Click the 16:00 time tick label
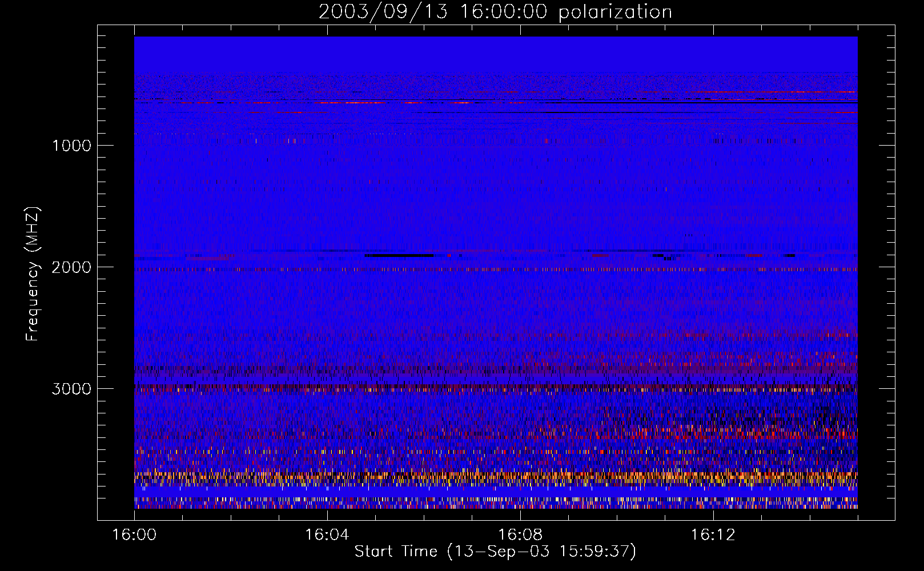Screen dimensions: 924x571 [x=134, y=535]
